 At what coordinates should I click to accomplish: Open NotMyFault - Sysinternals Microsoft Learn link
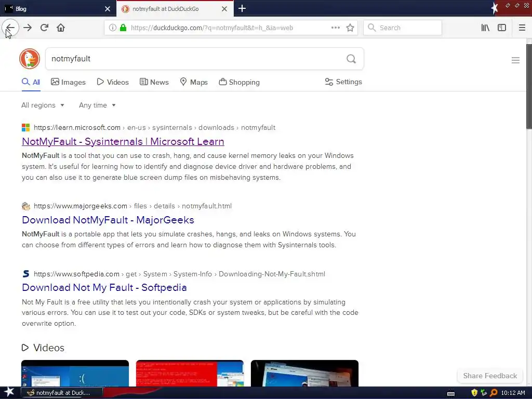pos(123,141)
